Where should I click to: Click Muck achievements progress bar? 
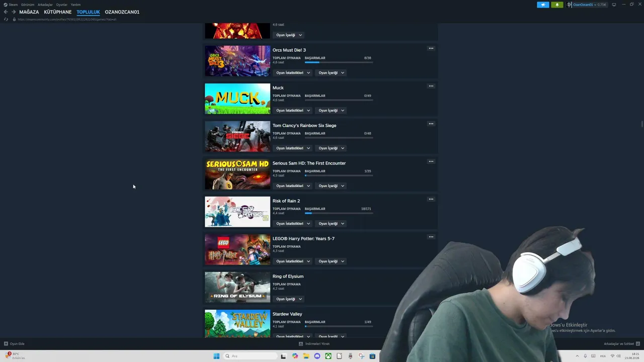[339, 100]
